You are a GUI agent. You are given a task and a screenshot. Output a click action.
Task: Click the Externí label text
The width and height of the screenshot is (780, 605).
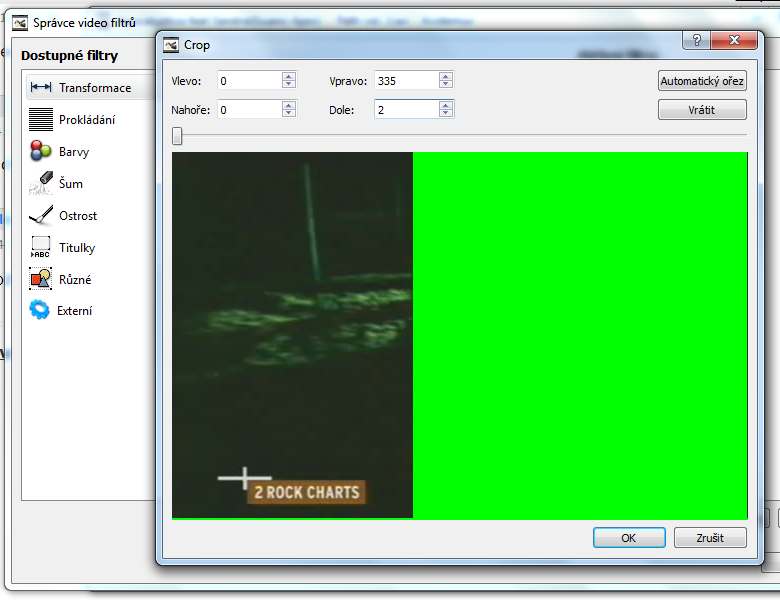pos(75,311)
